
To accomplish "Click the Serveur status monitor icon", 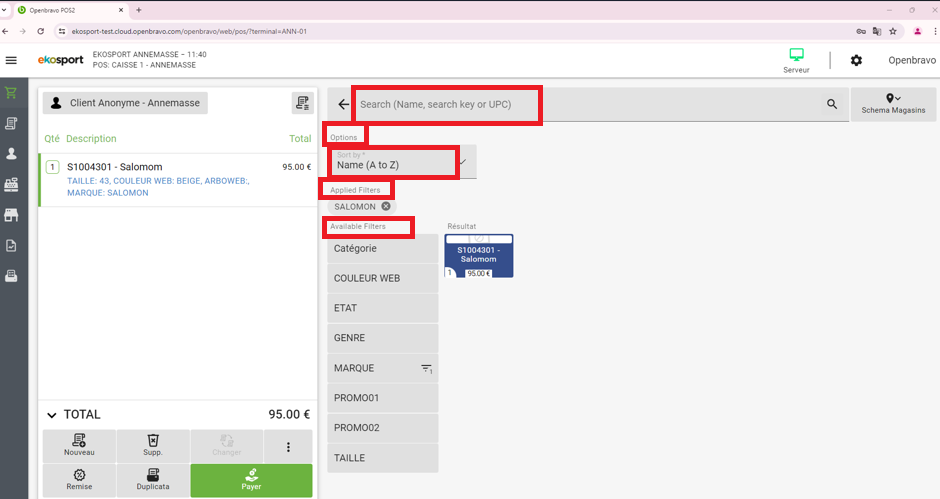I will (796, 55).
